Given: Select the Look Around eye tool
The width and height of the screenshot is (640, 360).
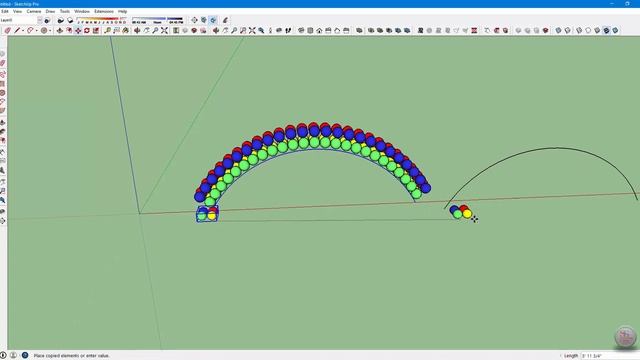Looking at the screenshot, I should 279,30.
